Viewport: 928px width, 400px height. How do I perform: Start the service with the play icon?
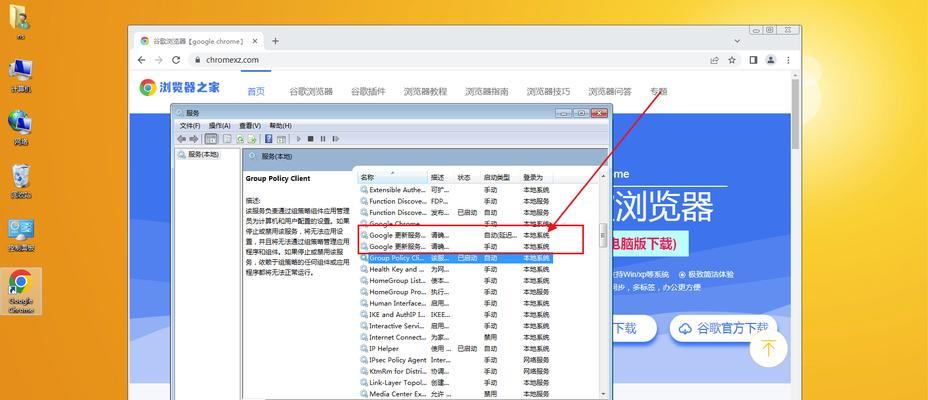tap(299, 139)
